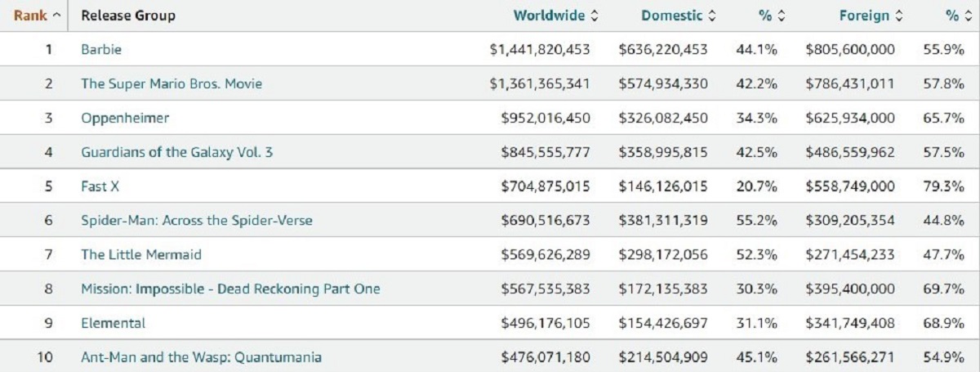Click Oppenheimer's domestic gross value
The image size is (980, 372).
tap(663, 118)
